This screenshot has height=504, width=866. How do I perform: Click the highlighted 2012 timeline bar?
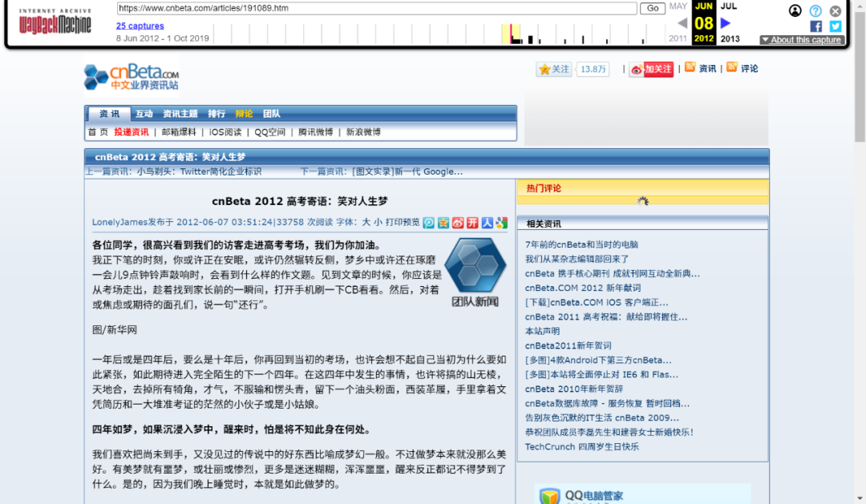click(x=511, y=34)
